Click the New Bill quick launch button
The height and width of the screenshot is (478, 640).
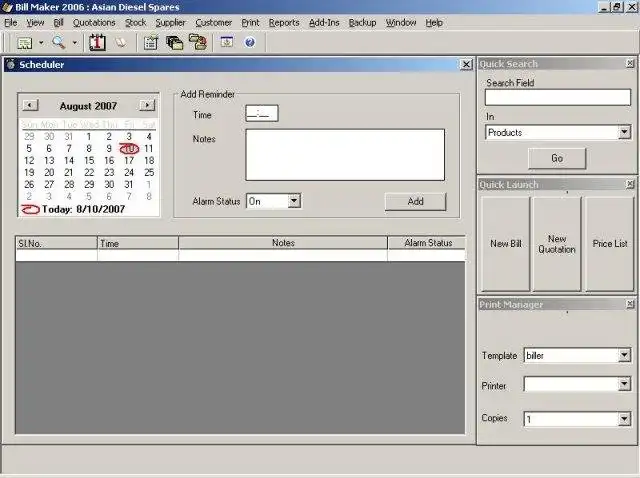click(x=506, y=244)
